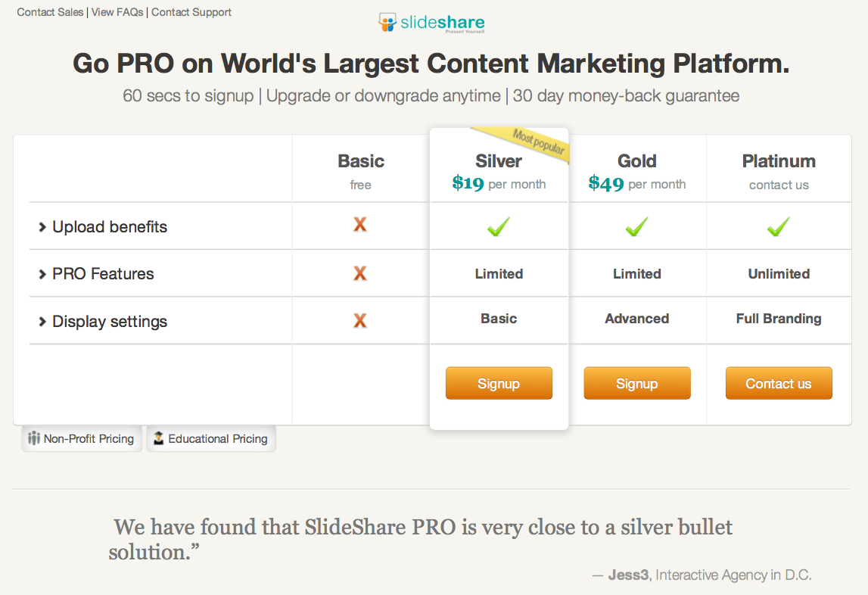Image resolution: width=868 pixels, height=595 pixels.
Task: Click the green checkmark under Silver plan
Action: coord(498,226)
